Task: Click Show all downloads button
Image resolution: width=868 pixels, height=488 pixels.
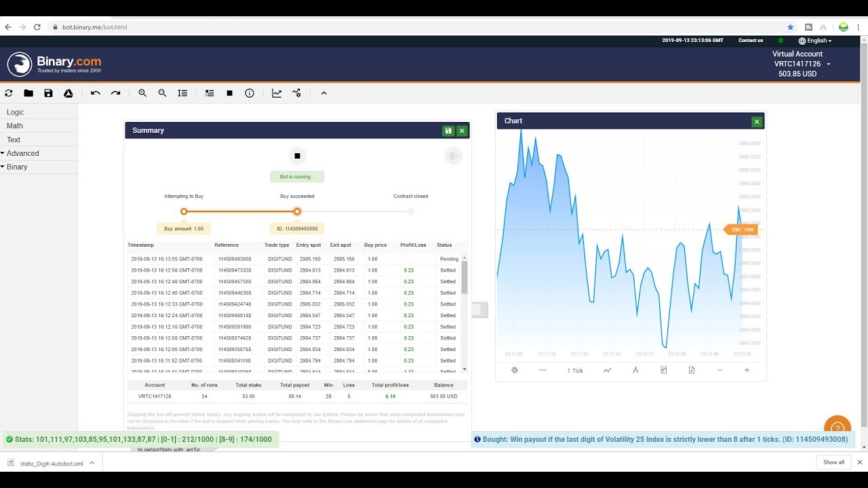Action: [x=834, y=462]
